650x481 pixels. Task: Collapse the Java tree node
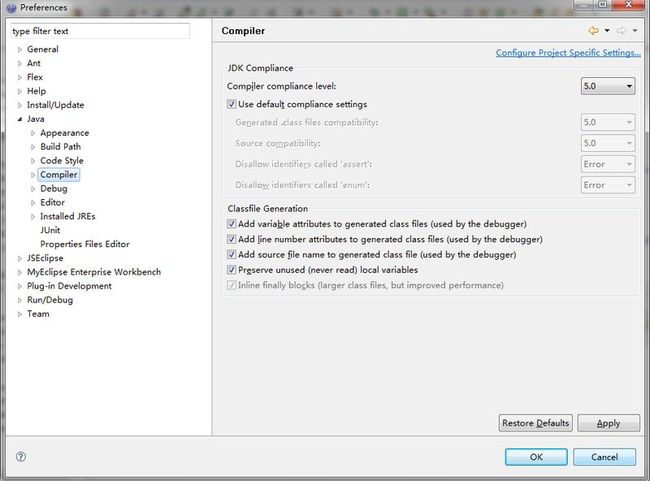point(19,119)
